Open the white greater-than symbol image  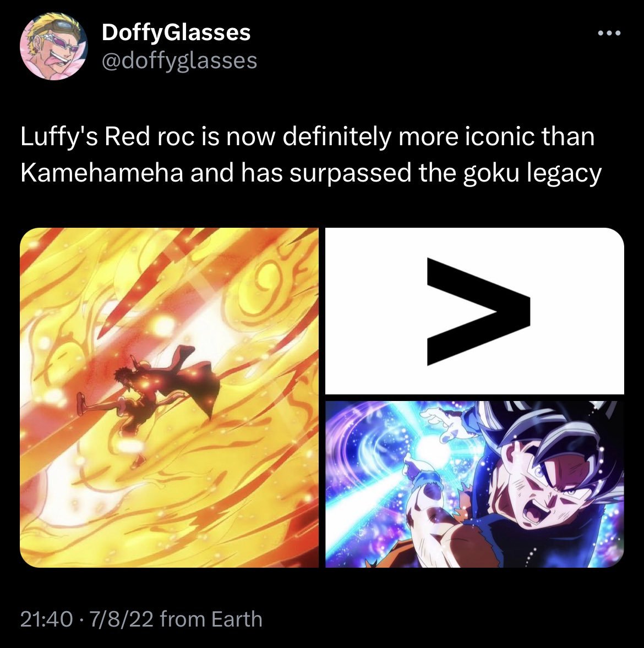474,311
